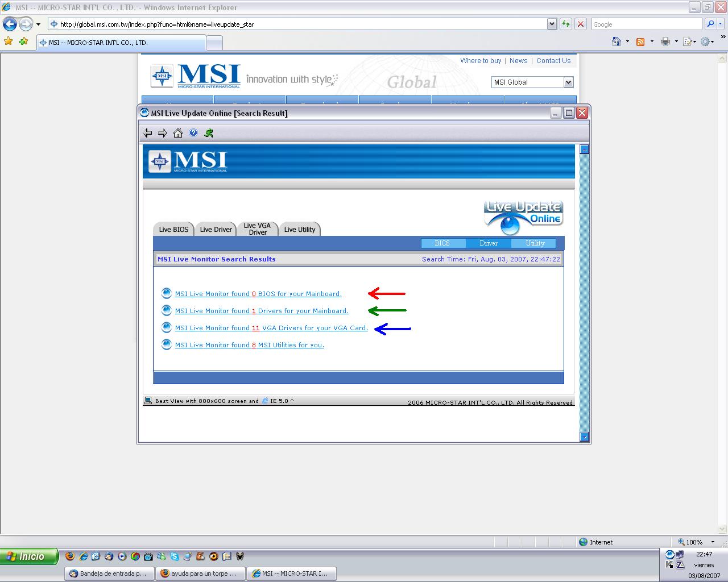This screenshot has width=728, height=582.
Task: Open Live Update home page icon
Action: (x=178, y=133)
